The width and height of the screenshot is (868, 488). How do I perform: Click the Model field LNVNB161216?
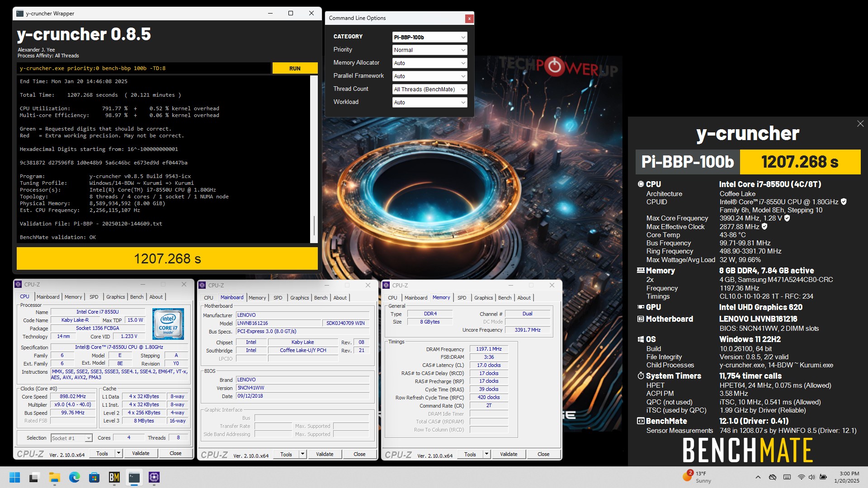(278, 323)
